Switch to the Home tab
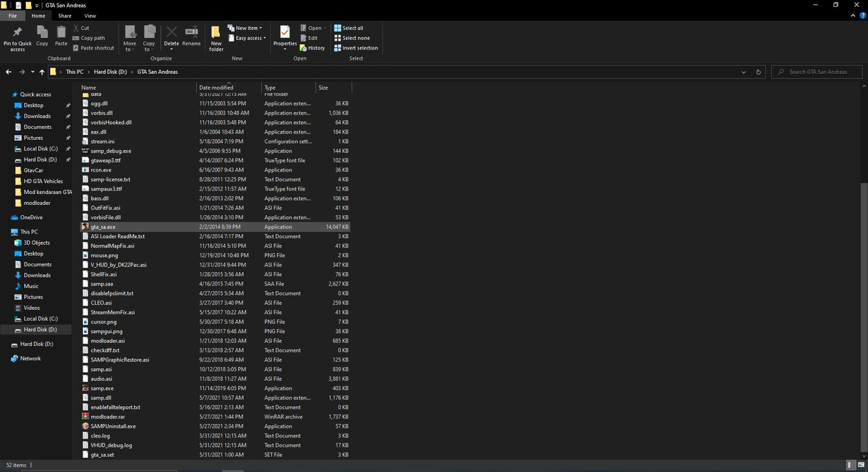The width and height of the screenshot is (868, 472). (x=38, y=16)
